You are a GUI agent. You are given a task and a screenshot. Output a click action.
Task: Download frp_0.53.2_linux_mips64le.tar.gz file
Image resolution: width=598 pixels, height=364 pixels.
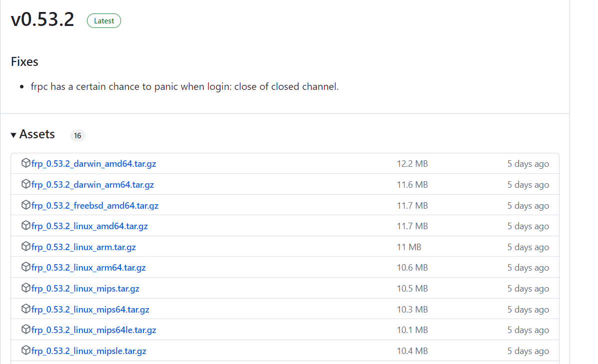[93, 330]
